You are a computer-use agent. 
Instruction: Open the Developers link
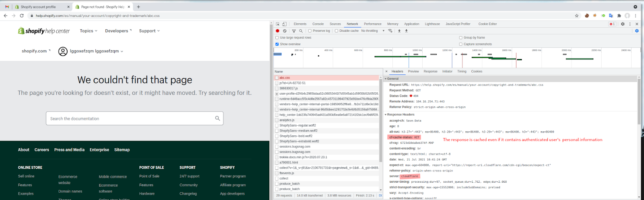coord(118,31)
